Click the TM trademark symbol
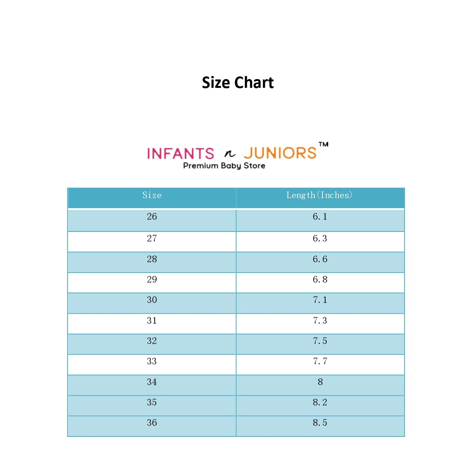The width and height of the screenshot is (476, 476). tap(324, 144)
